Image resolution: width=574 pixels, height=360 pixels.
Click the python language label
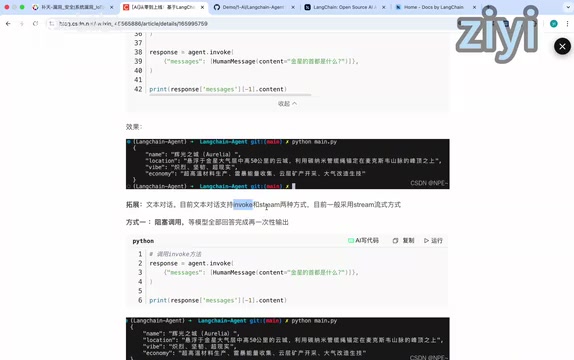pos(143,241)
